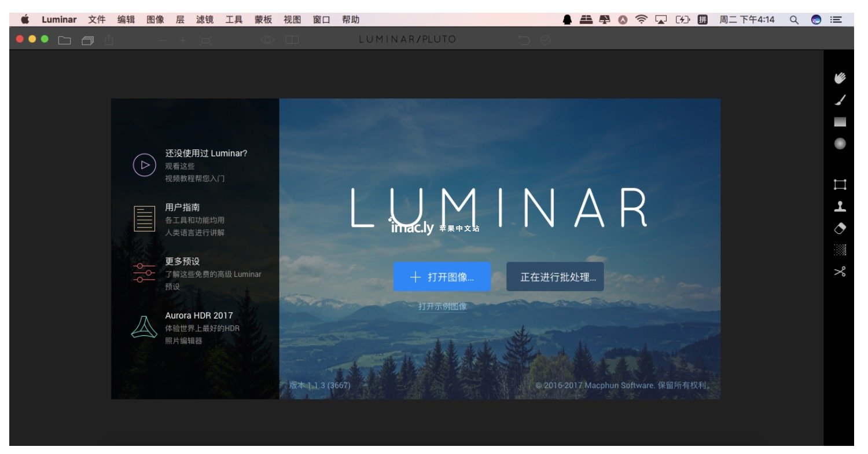Open the 视图 menu
Viewport: 868px width, 454px height.
click(x=292, y=20)
